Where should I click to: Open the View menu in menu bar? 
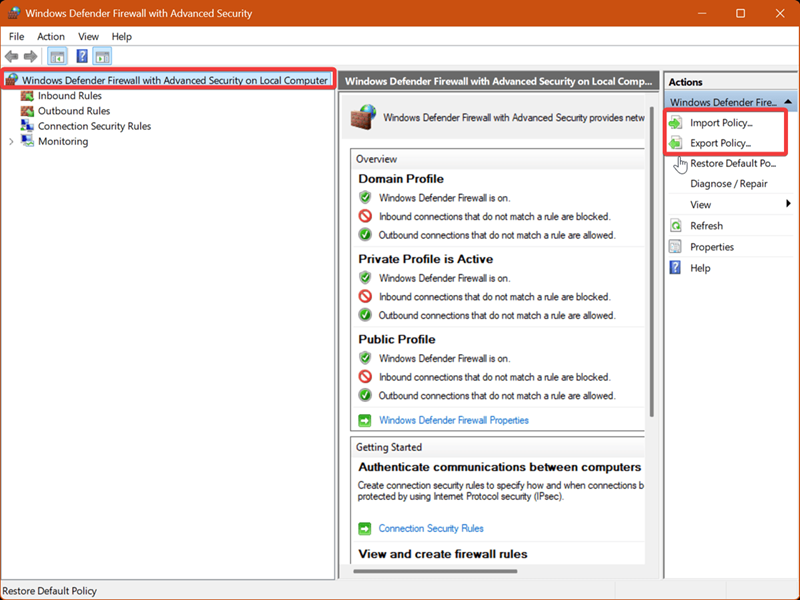pos(88,37)
